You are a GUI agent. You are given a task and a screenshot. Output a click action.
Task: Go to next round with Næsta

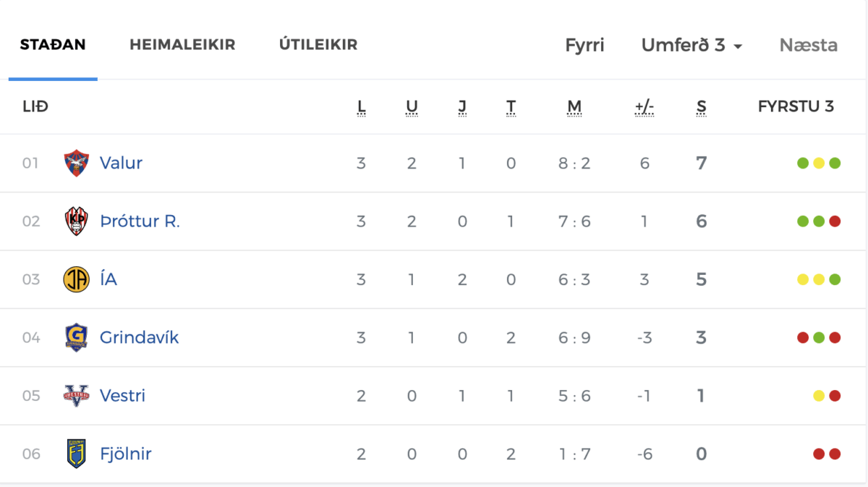pos(809,45)
